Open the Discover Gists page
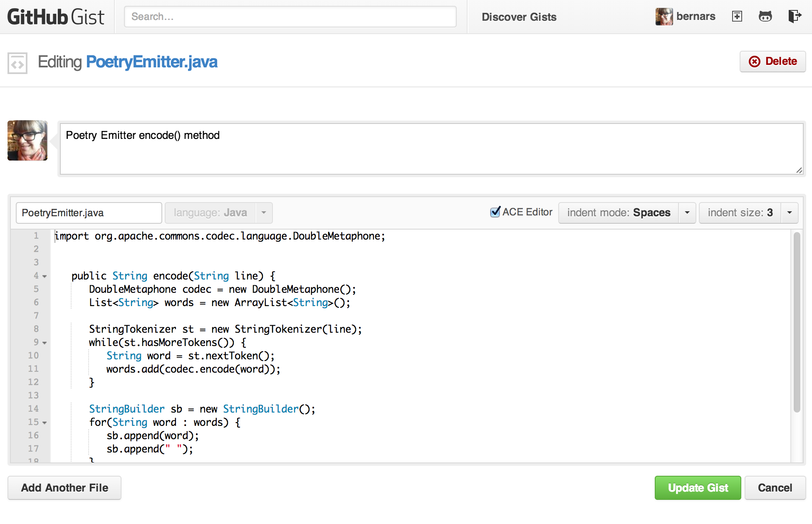812x524 pixels. click(519, 17)
